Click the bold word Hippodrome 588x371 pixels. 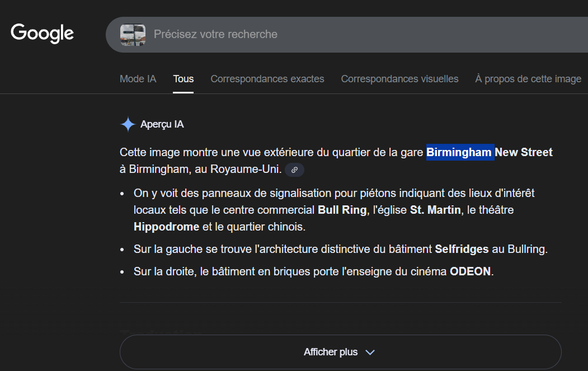(x=167, y=227)
